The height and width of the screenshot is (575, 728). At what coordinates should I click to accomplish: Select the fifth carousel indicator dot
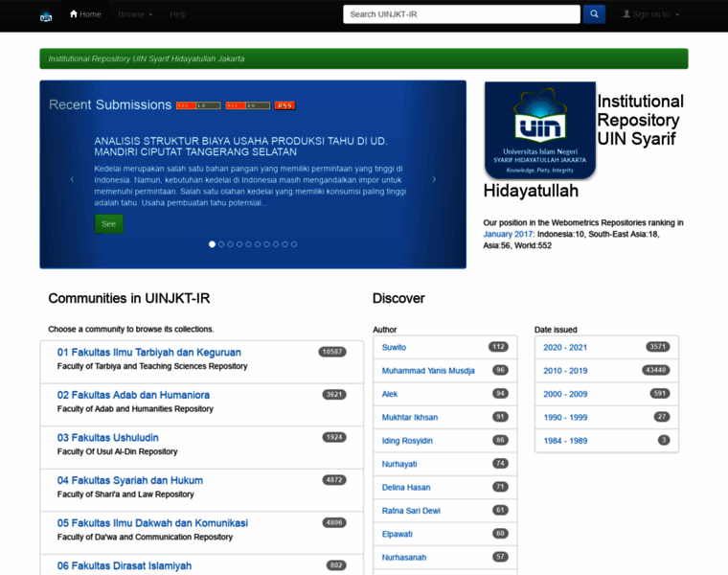tap(248, 244)
